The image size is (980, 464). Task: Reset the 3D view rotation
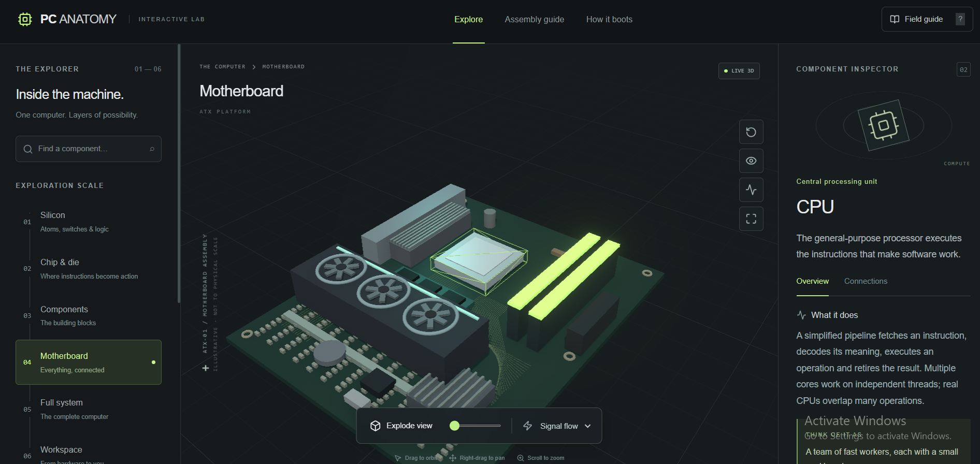click(751, 132)
